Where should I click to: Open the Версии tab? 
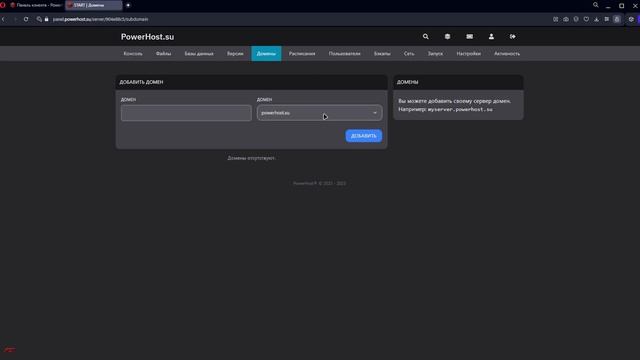tap(235, 53)
